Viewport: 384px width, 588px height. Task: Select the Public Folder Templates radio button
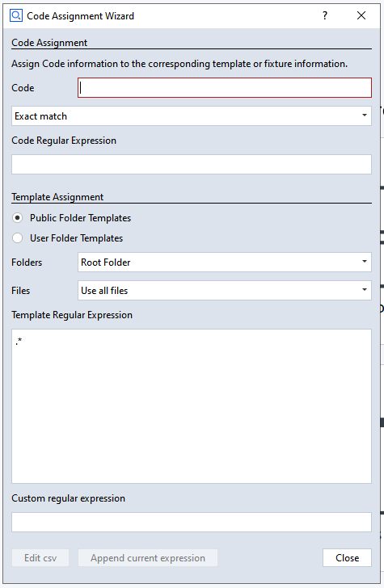point(17,218)
